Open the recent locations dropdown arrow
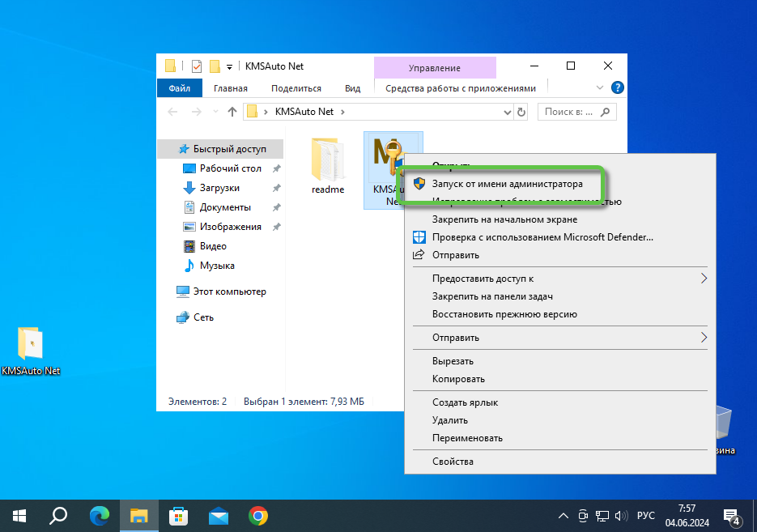The image size is (757, 532). click(215, 112)
